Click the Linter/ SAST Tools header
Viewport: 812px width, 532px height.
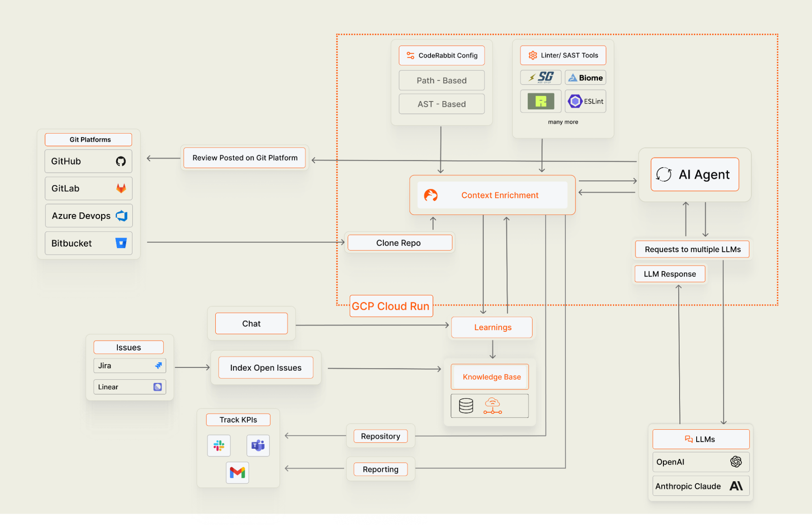563,55
